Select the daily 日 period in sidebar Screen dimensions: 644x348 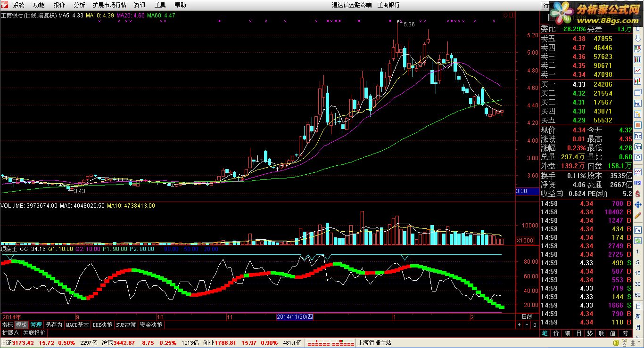coord(637,306)
